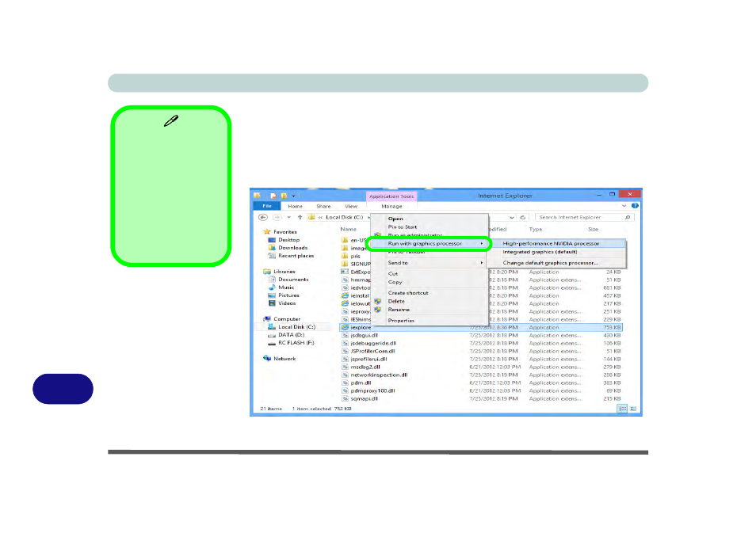
Task: Expand Run with graphics processor submenu
Action: [428, 244]
